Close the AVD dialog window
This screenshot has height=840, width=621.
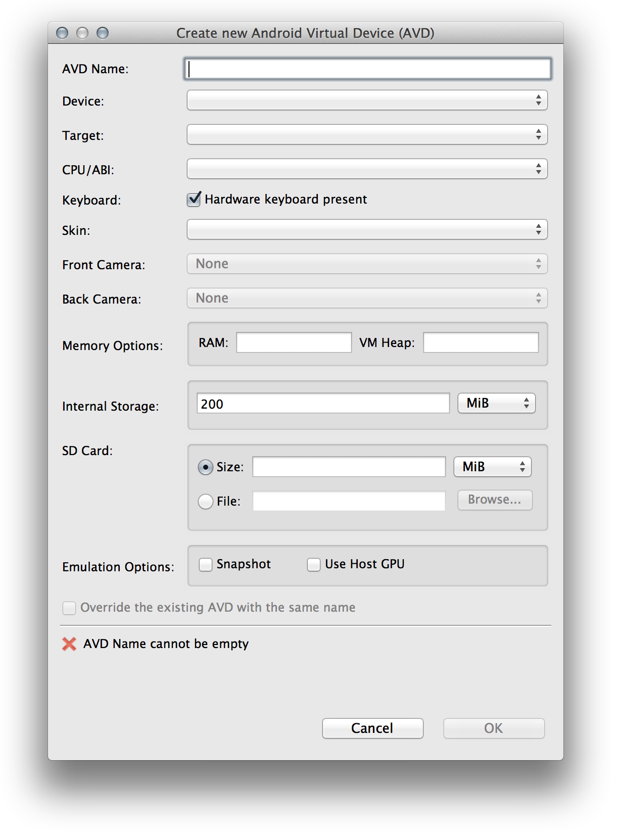62,33
